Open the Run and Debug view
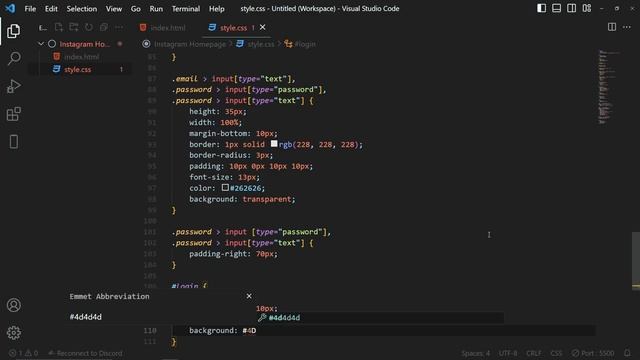This screenshot has height=360, width=640. (13, 86)
